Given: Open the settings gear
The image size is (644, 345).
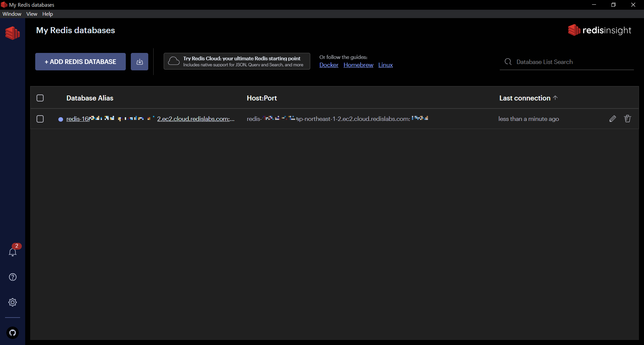Looking at the screenshot, I should (x=13, y=302).
